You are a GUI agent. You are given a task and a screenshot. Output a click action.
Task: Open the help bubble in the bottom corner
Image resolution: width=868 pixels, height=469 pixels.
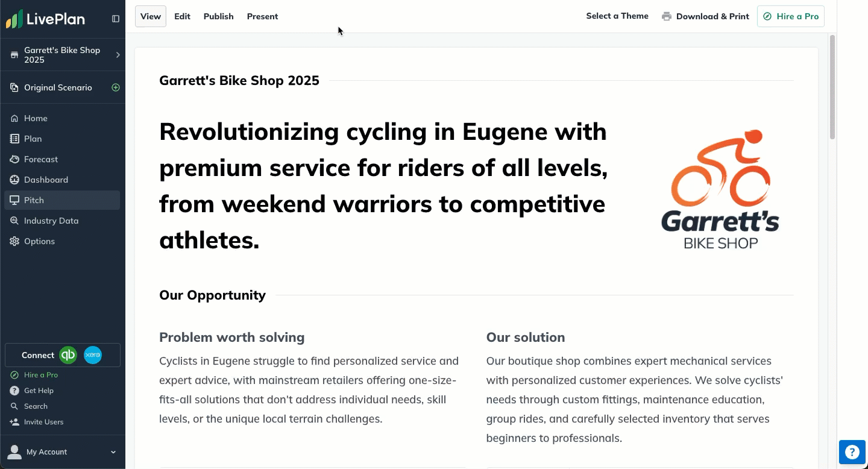852,452
